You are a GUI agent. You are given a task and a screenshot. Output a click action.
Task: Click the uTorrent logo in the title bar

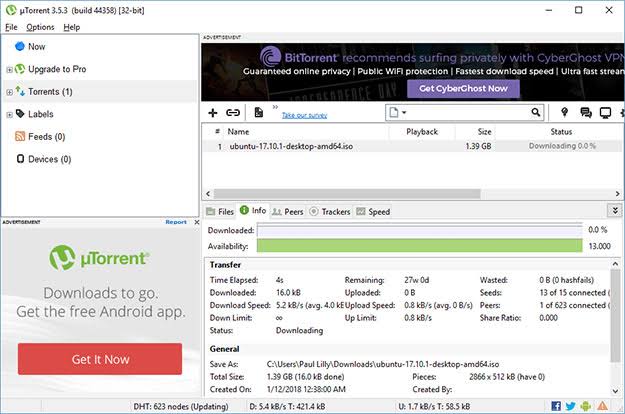click(x=11, y=10)
